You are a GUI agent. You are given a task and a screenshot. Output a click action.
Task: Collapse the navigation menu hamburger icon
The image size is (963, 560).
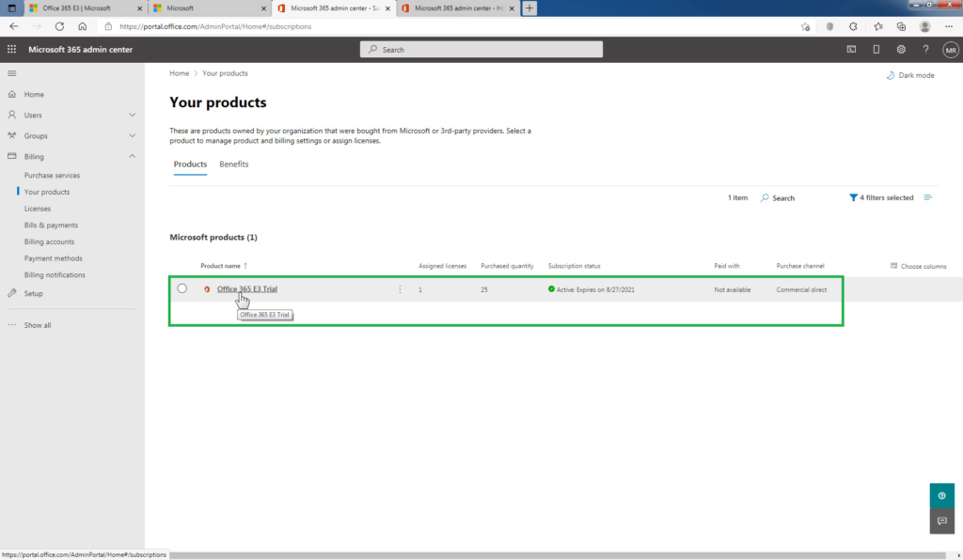pyautogui.click(x=11, y=73)
